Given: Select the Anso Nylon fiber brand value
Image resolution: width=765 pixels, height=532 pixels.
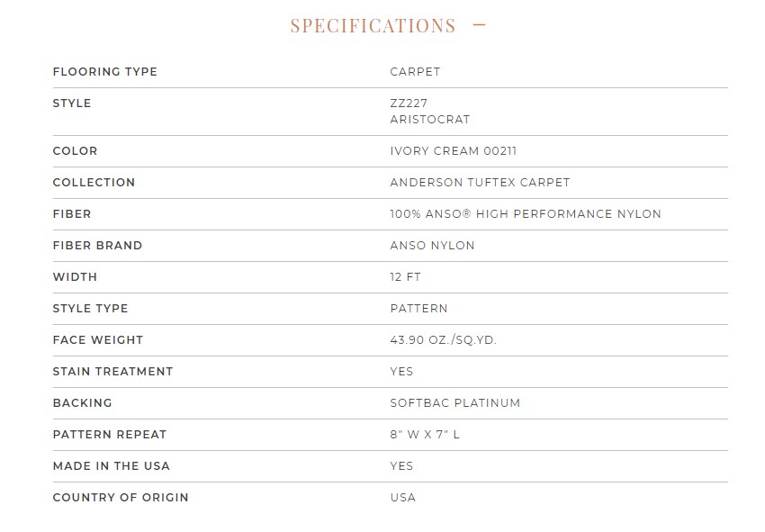Looking at the screenshot, I should tap(432, 246).
